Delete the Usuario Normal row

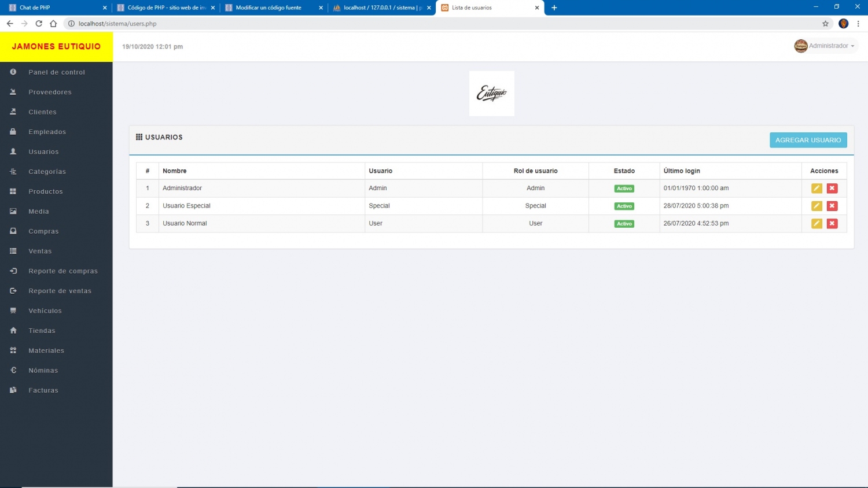(832, 223)
